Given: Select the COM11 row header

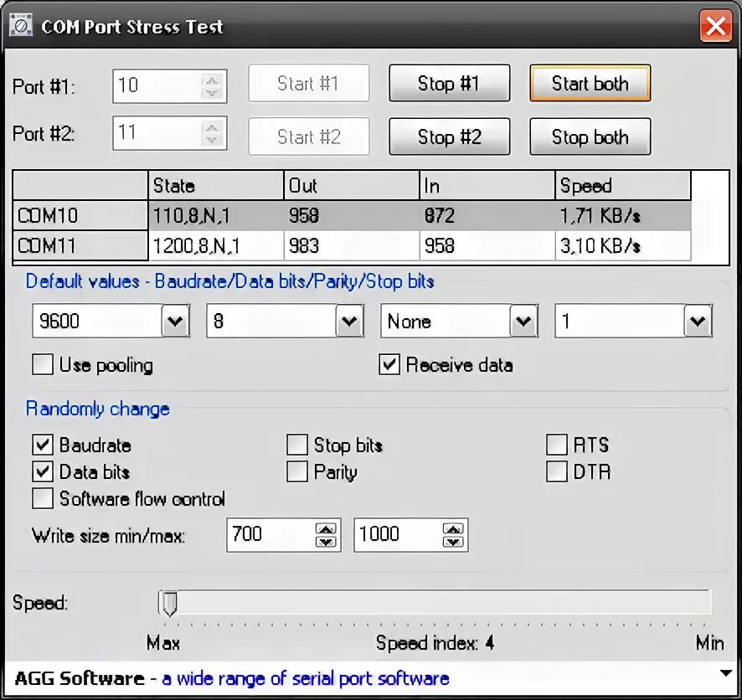Looking at the screenshot, I should click(80, 246).
